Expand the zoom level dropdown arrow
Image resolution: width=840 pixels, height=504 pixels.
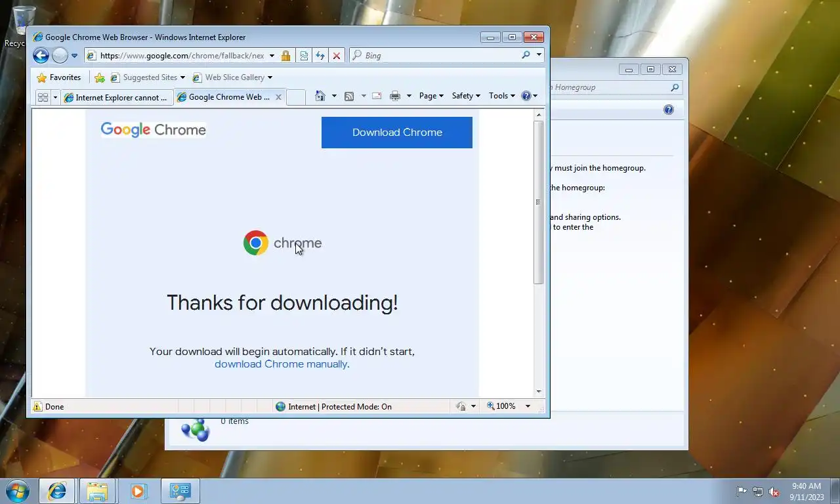coord(527,406)
